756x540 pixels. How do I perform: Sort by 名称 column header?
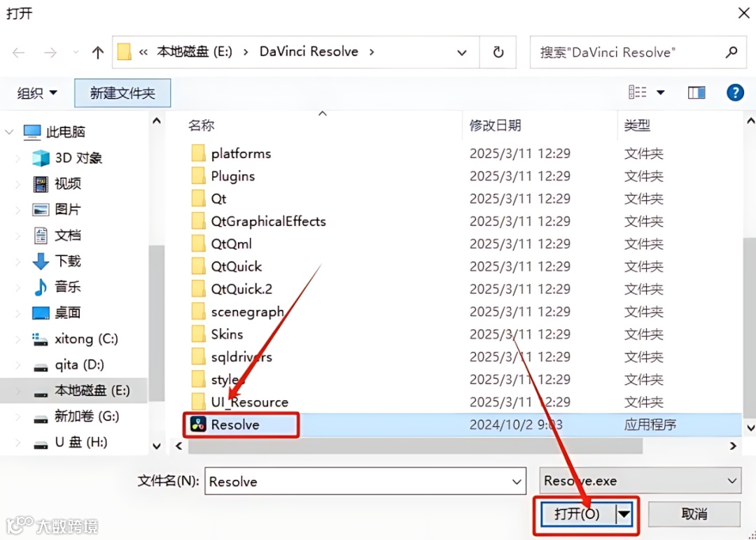pos(201,125)
